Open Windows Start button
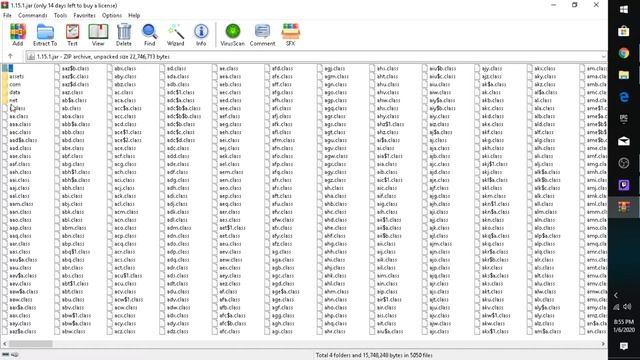 tap(624, 9)
